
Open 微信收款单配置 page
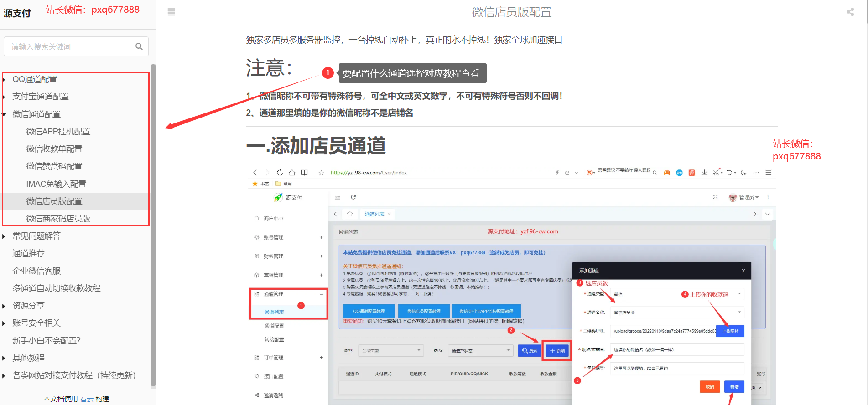(54, 149)
